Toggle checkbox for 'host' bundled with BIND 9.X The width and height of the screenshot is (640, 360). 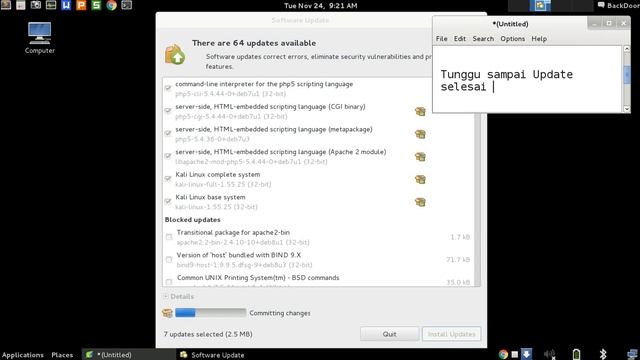(x=169, y=259)
